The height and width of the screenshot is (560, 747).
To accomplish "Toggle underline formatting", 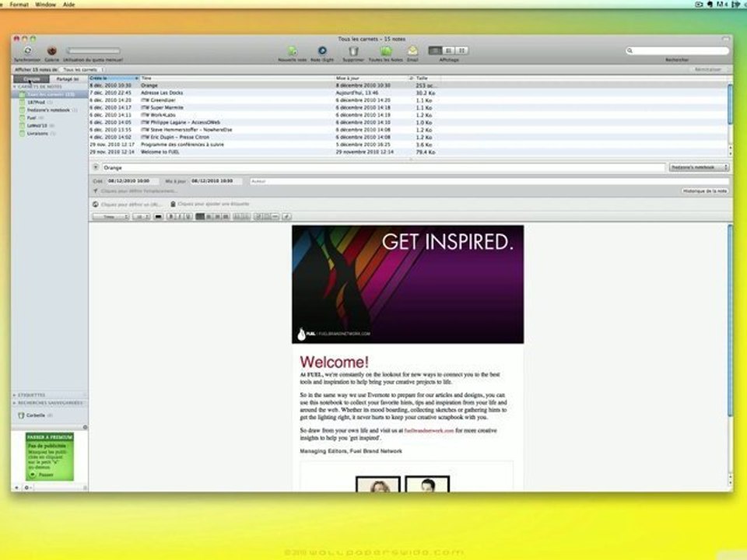I will tap(188, 217).
